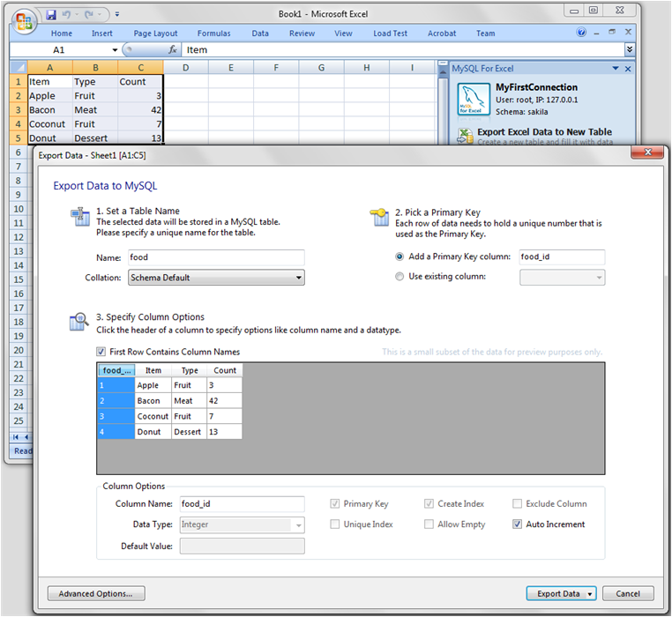The height and width of the screenshot is (617, 672).
Task: Toggle the Primary Key checkbox
Action: tap(335, 503)
